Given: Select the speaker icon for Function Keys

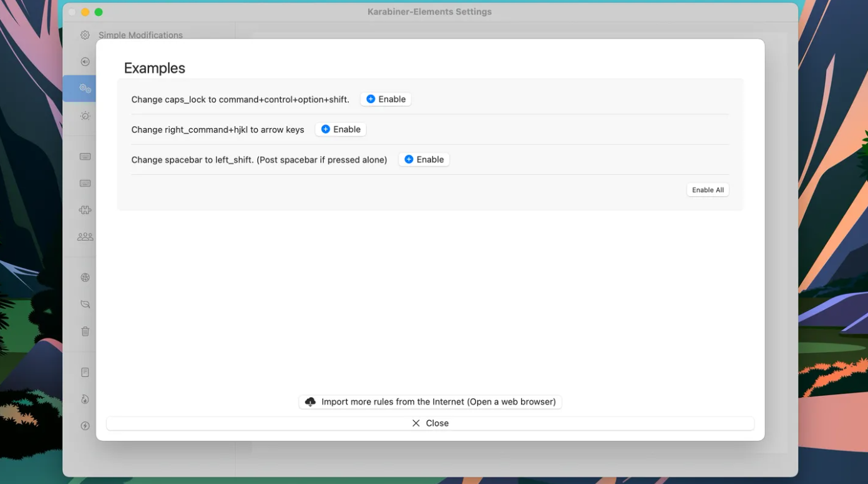Looking at the screenshot, I should coord(85,62).
